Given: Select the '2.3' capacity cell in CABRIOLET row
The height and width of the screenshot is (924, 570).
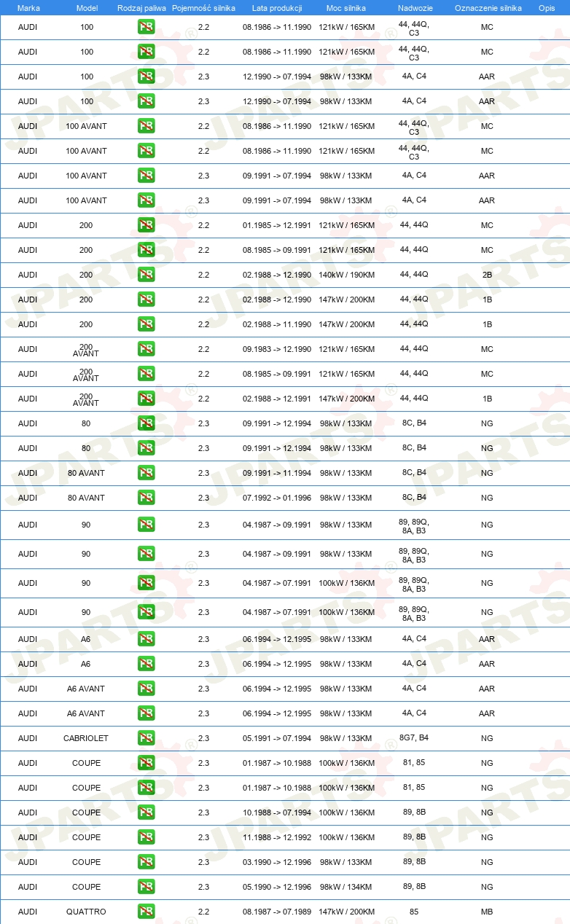Looking at the screenshot, I should pyautogui.click(x=203, y=738).
